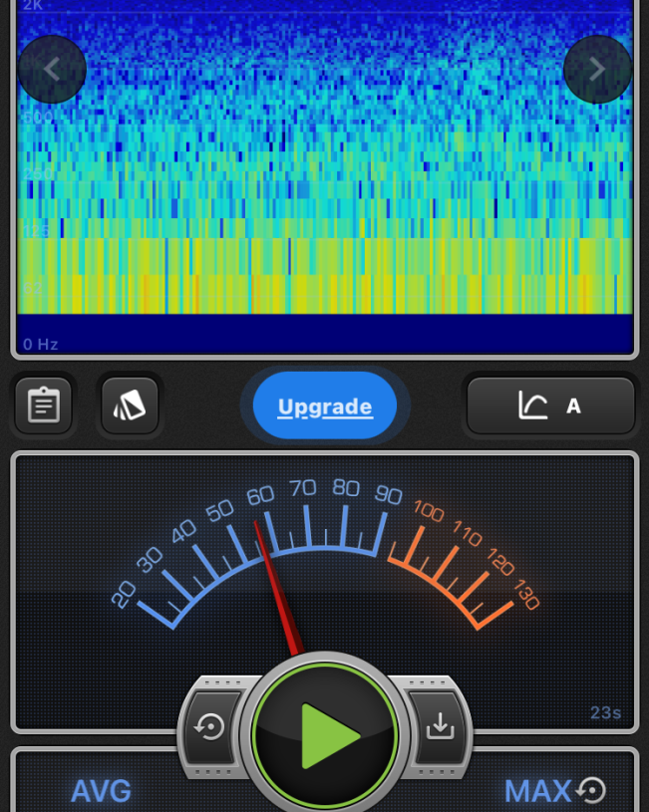The height and width of the screenshot is (812, 649).
Task: Save the recording with the download button
Action: click(440, 728)
